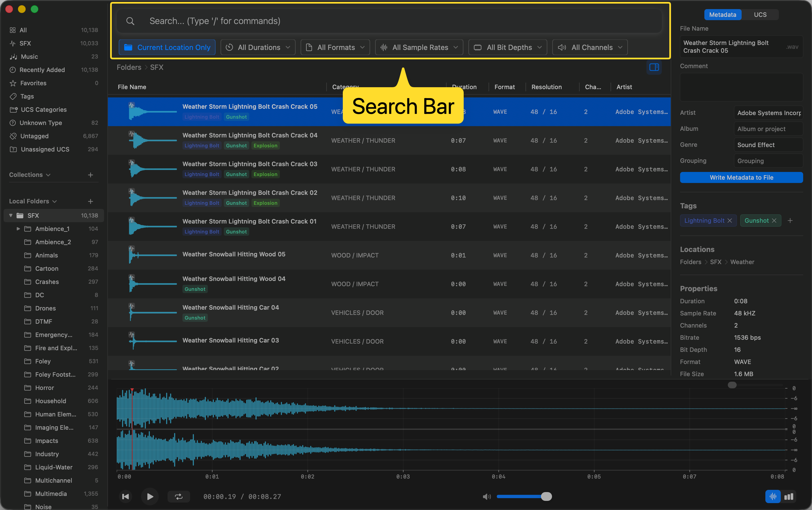Open UCS Categories
The image size is (812, 510).
(54, 110)
